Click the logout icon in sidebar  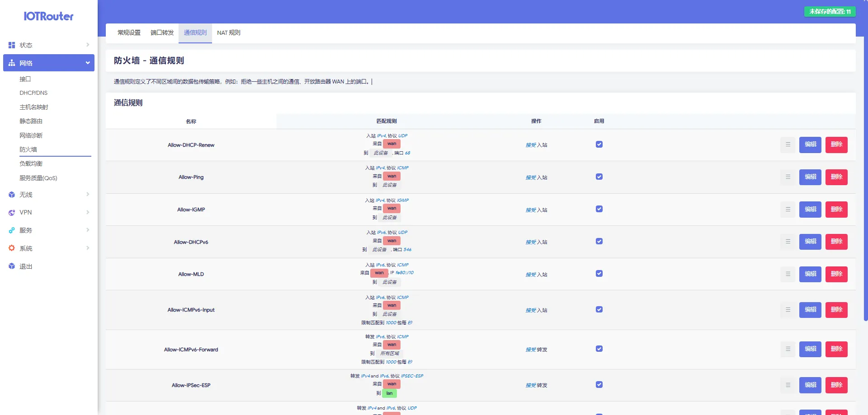click(12, 266)
